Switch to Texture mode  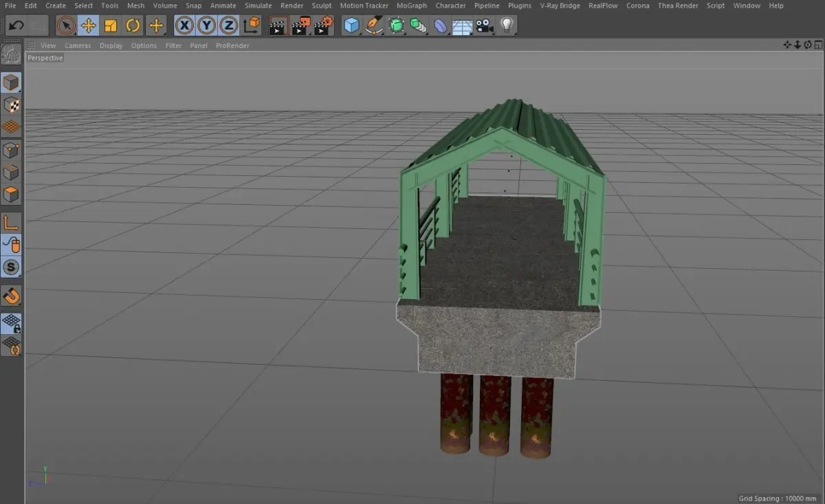click(x=11, y=105)
